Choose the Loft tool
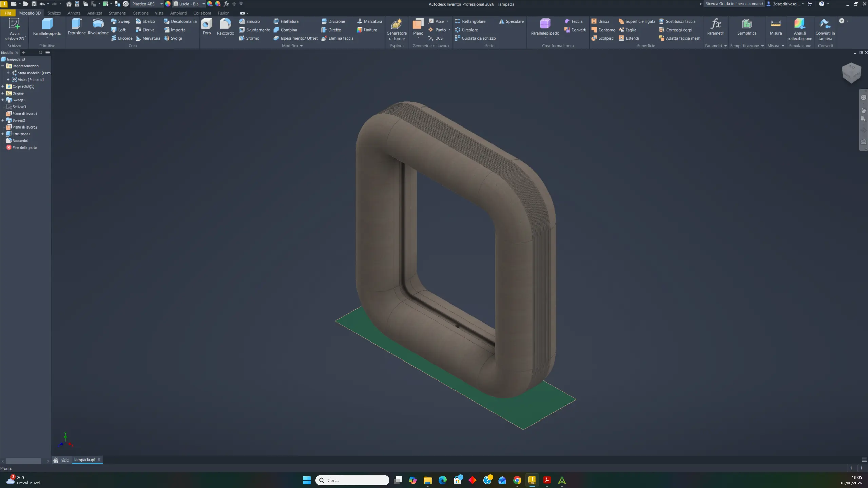868x488 pixels. pos(118,30)
